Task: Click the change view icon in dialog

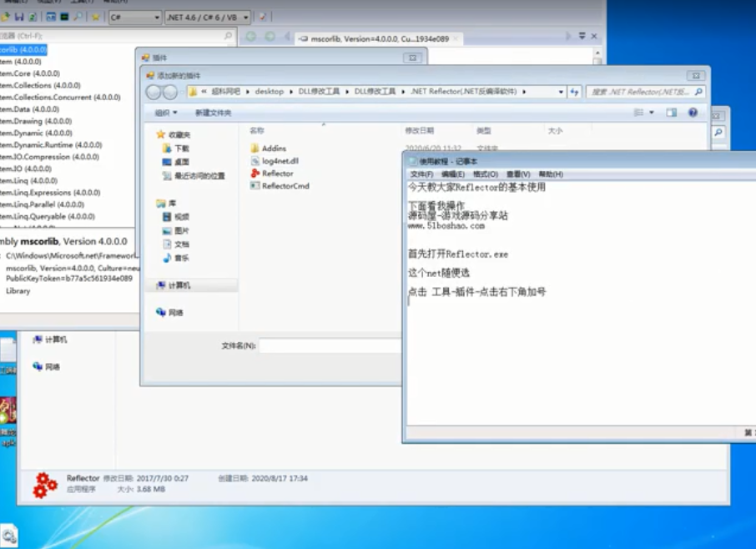Action: point(639,113)
